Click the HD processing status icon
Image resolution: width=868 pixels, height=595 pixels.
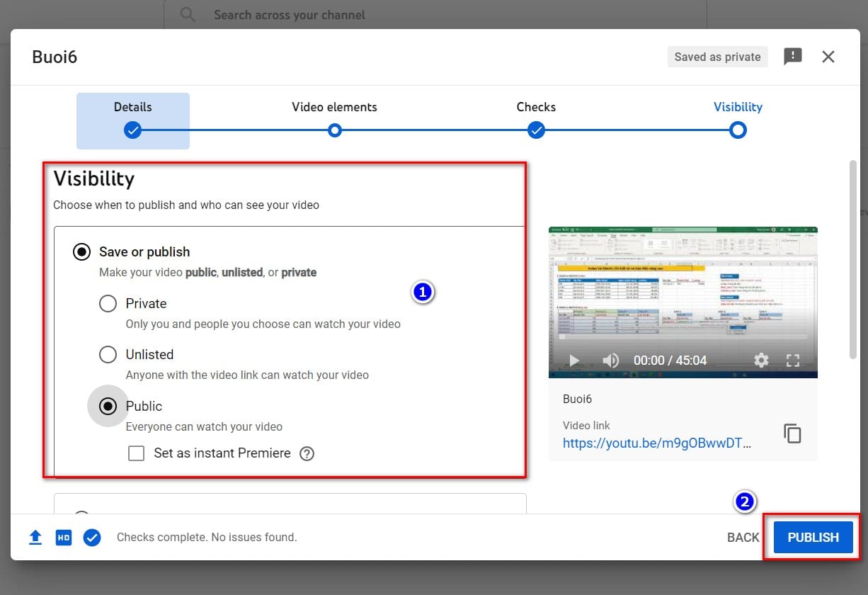click(64, 538)
